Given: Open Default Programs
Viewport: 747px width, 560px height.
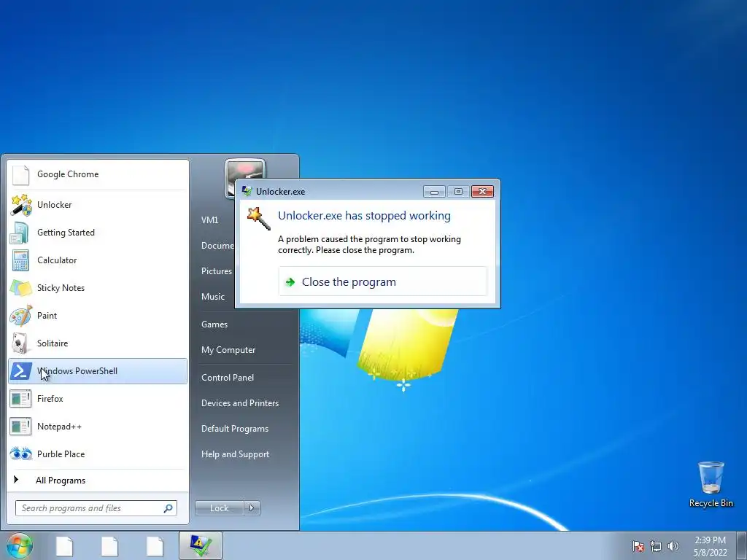Looking at the screenshot, I should pyautogui.click(x=235, y=429).
